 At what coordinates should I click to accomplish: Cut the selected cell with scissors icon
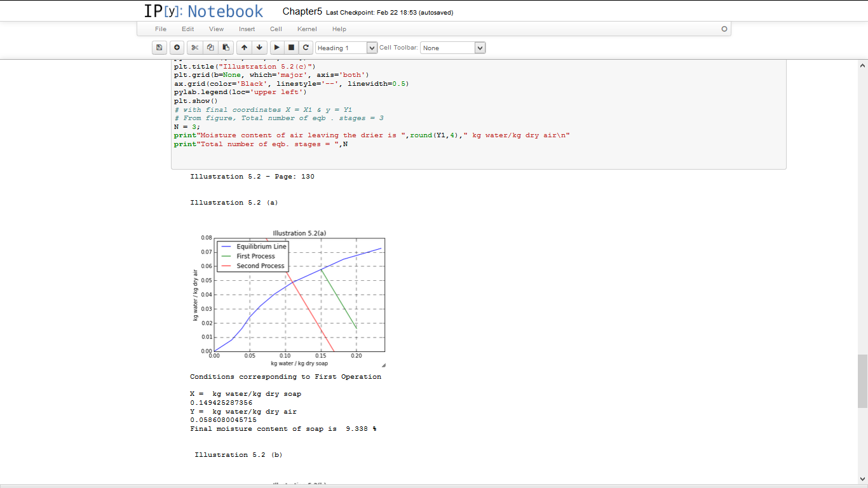point(195,48)
